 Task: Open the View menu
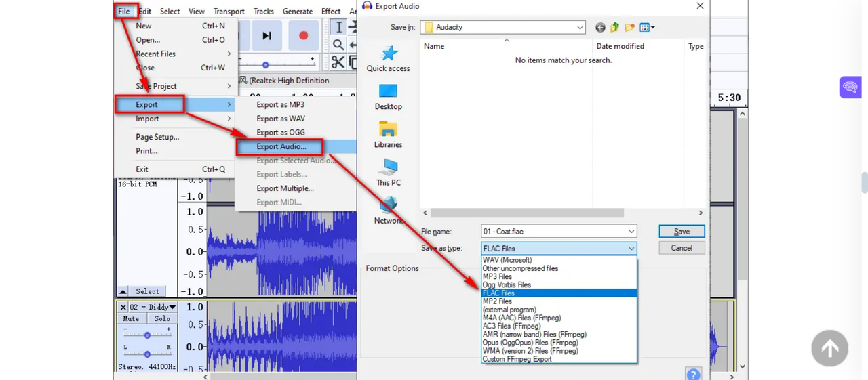pos(197,11)
